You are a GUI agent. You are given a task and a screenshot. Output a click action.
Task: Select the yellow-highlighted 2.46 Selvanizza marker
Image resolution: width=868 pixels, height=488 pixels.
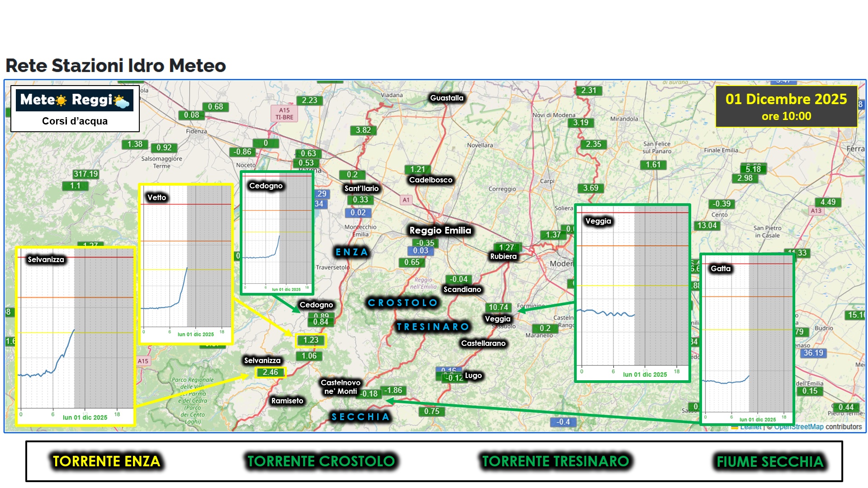click(x=270, y=372)
